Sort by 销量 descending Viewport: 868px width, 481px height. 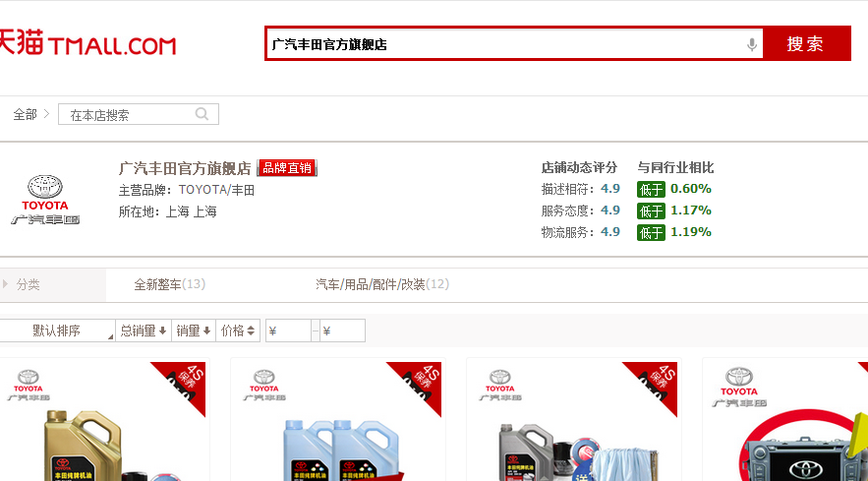194,331
